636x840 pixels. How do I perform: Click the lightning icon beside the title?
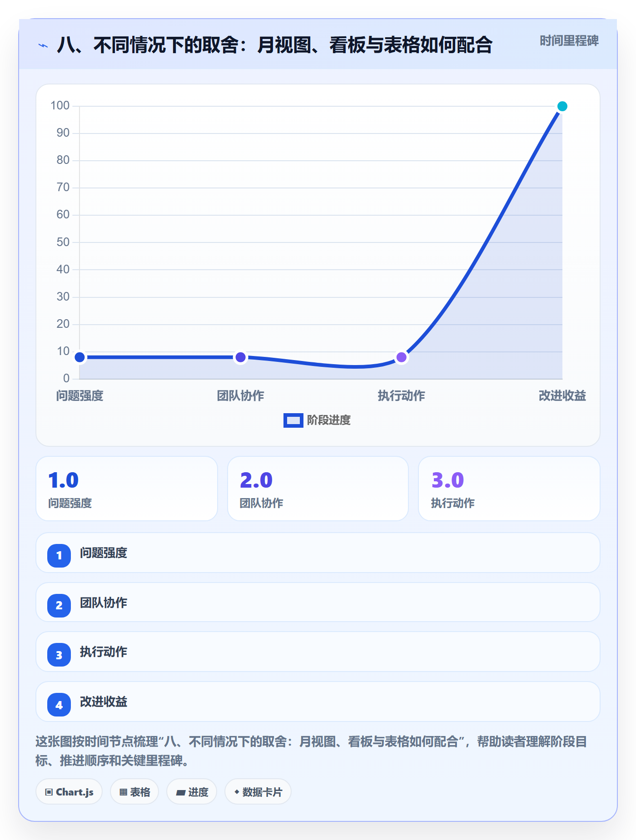click(43, 45)
